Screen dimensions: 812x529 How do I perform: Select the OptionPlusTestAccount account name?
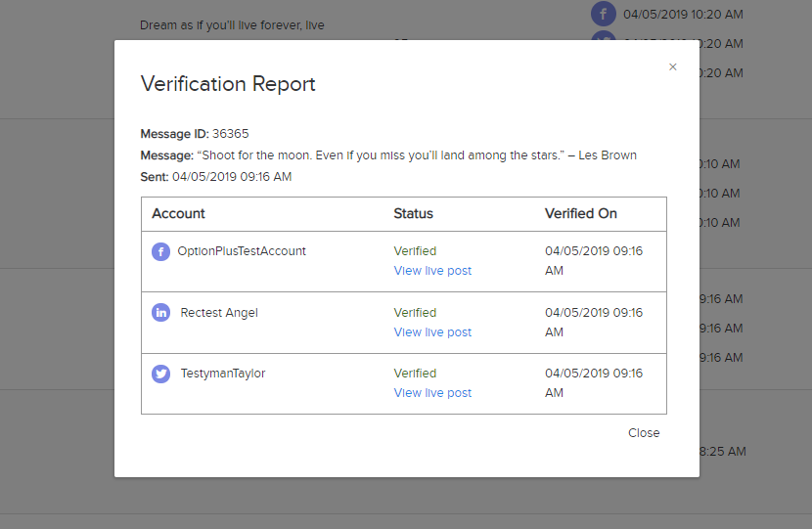pyautogui.click(x=242, y=251)
